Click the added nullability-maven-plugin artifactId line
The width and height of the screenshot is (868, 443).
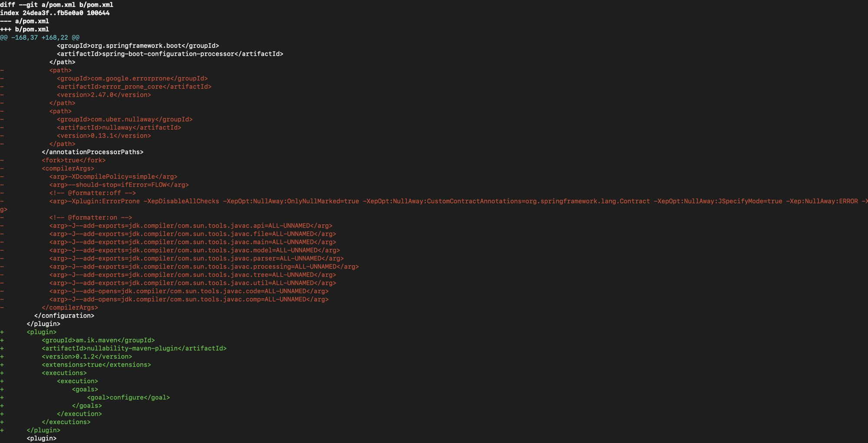(134, 348)
